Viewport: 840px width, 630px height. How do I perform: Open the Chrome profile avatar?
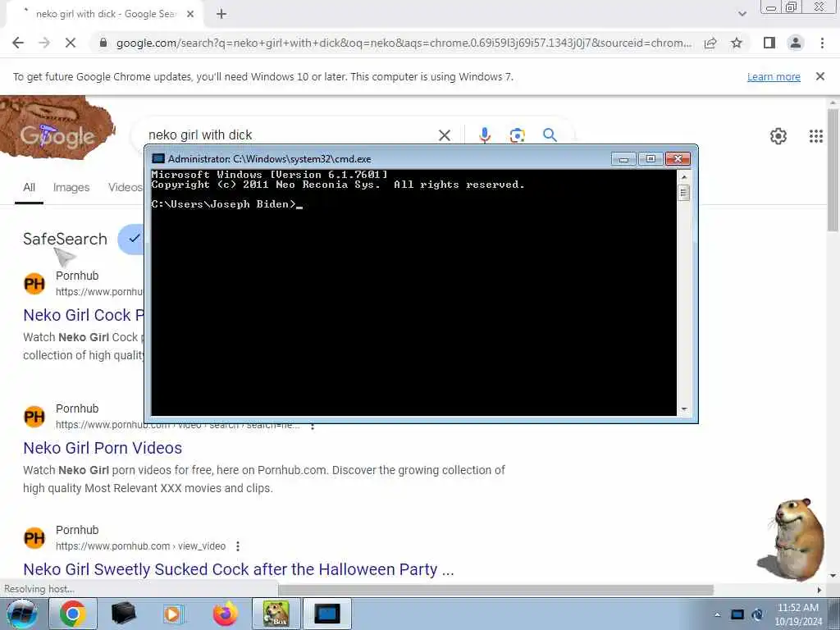click(796, 43)
